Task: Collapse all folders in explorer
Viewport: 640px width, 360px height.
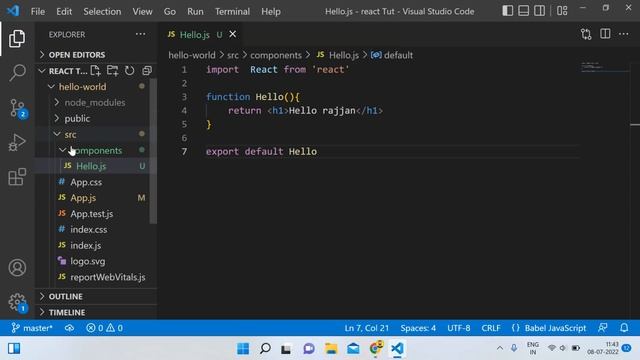Action: (x=147, y=71)
